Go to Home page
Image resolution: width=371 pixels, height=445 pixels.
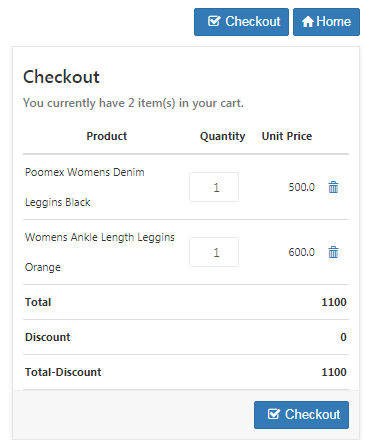click(x=326, y=22)
